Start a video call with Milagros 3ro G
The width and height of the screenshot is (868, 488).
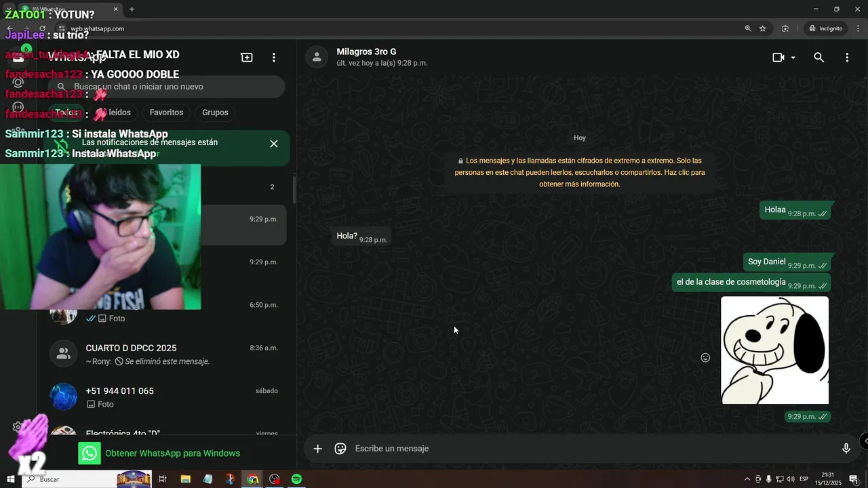[x=778, y=58]
